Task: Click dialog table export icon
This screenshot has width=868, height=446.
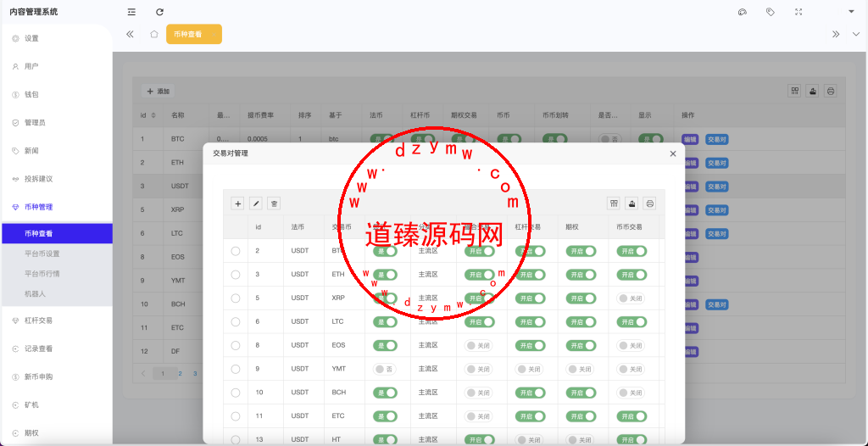Action: click(632, 203)
